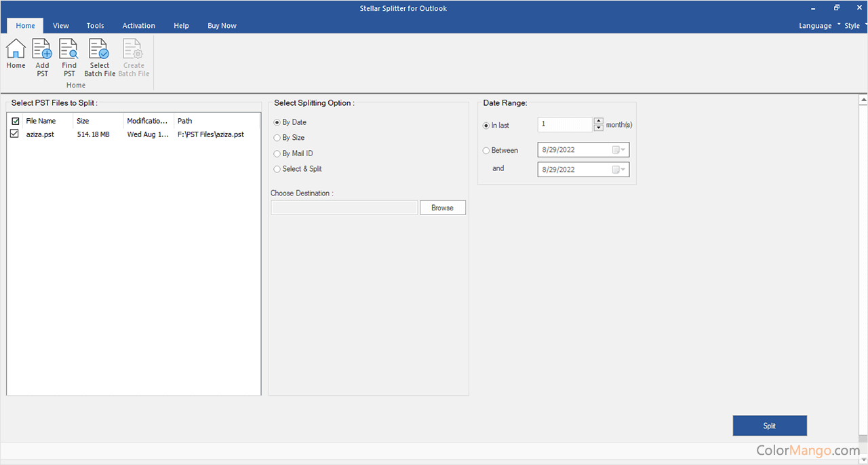Click the vertical scrollbar up arrow
Screen dimensions: 868x465
pos(863,100)
